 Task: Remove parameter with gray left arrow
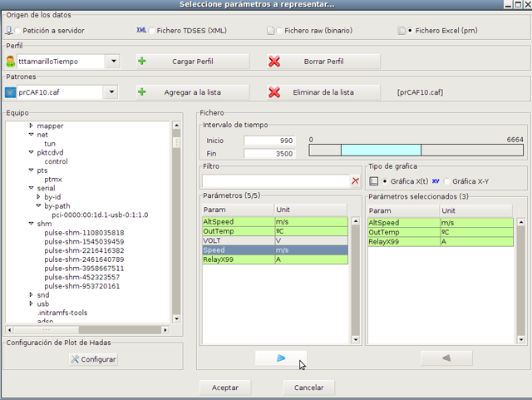point(446,358)
